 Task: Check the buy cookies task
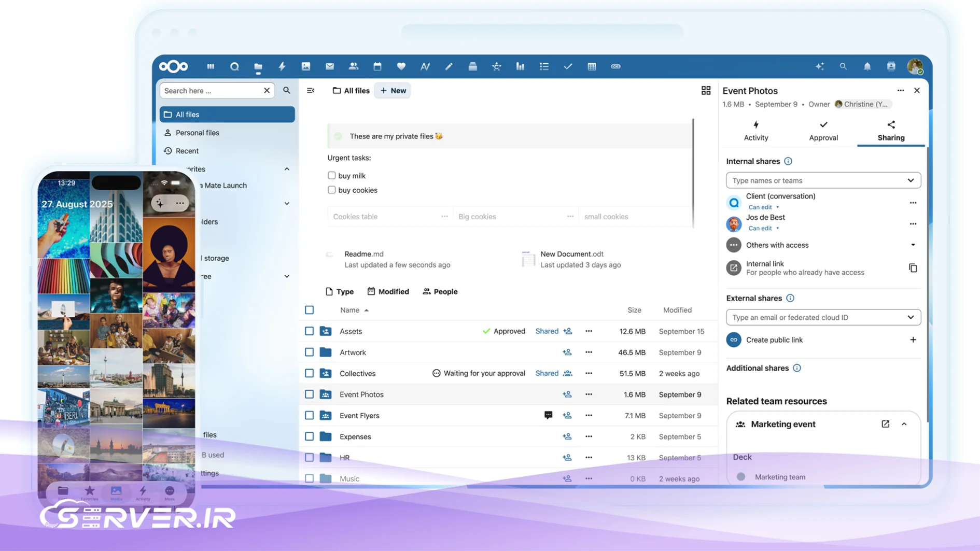click(x=331, y=190)
